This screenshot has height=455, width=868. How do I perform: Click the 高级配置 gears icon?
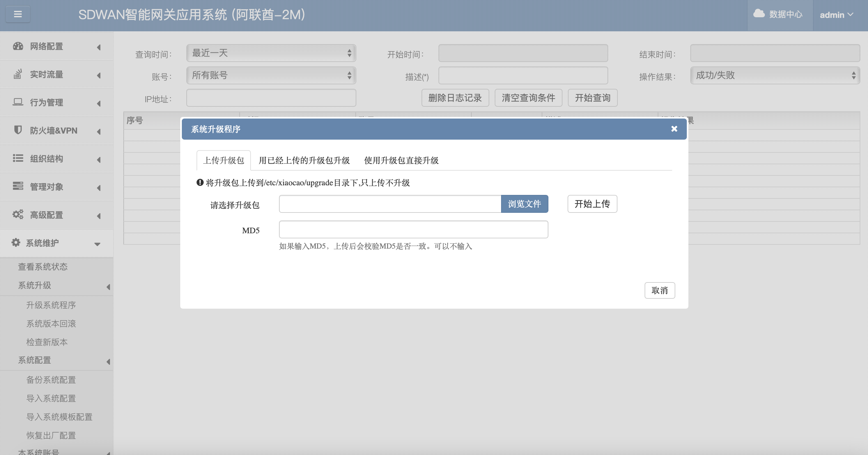[18, 214]
